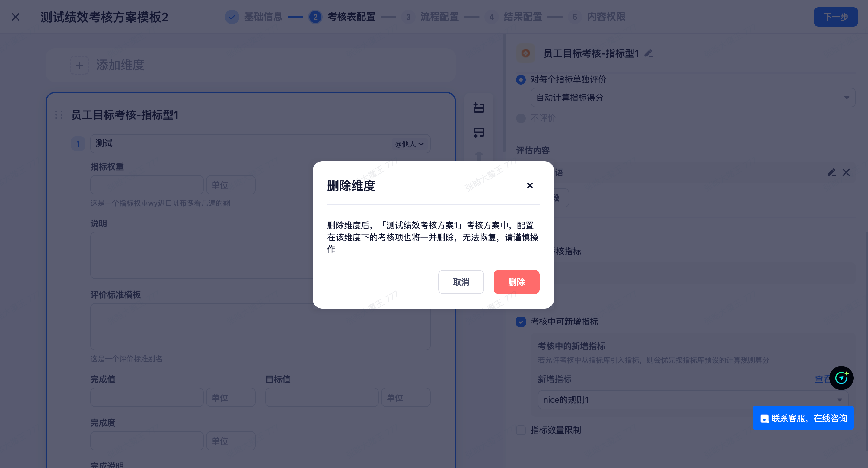Viewport: 868px width, 468px height.
Task: Go to 基础信息 step tab
Action: pos(263,17)
